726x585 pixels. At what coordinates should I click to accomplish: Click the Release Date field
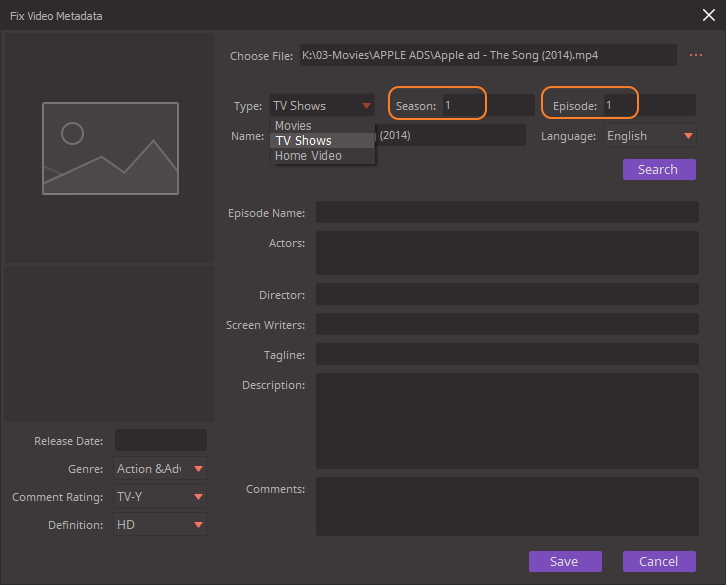click(161, 440)
